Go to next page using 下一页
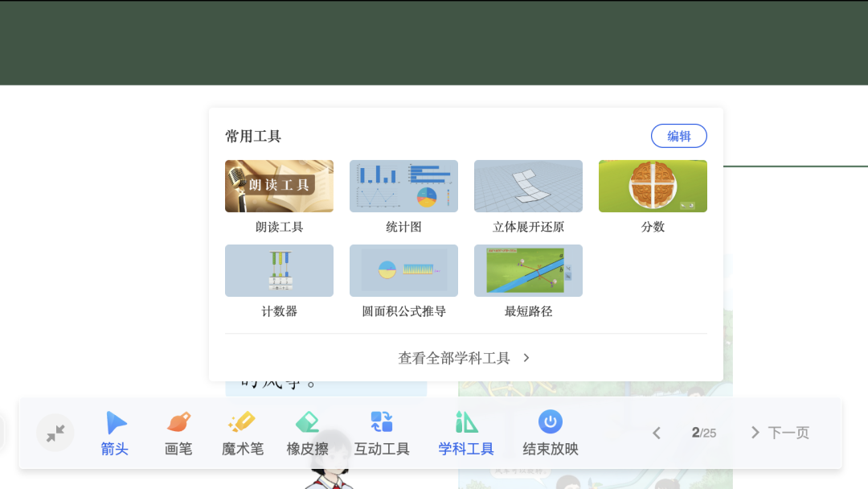This screenshot has width=868, height=489. [779, 432]
